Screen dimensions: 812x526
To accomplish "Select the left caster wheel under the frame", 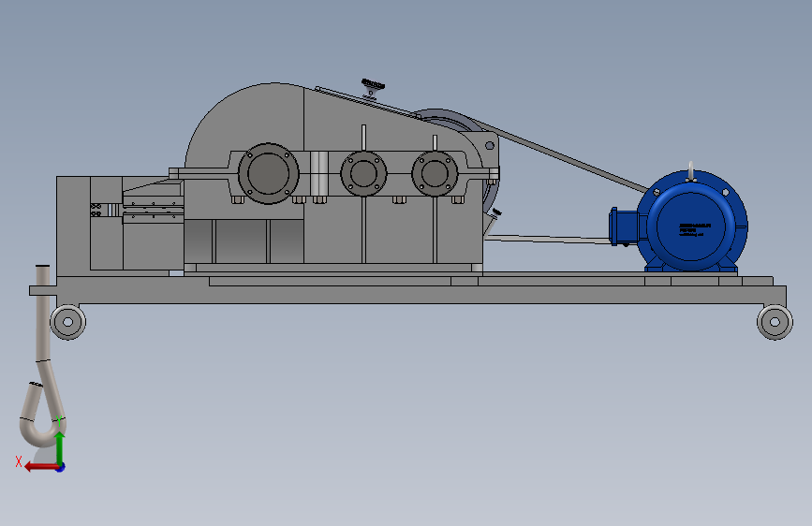I will [67, 322].
